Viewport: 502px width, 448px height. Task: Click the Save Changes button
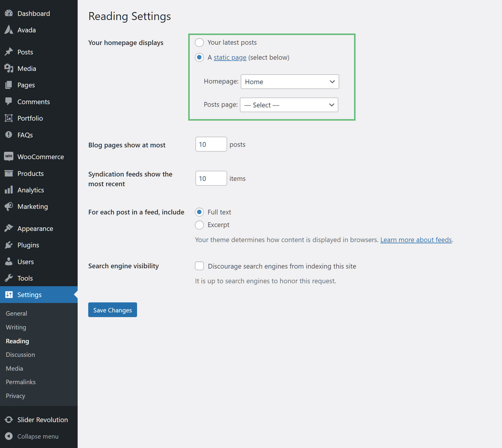(113, 310)
